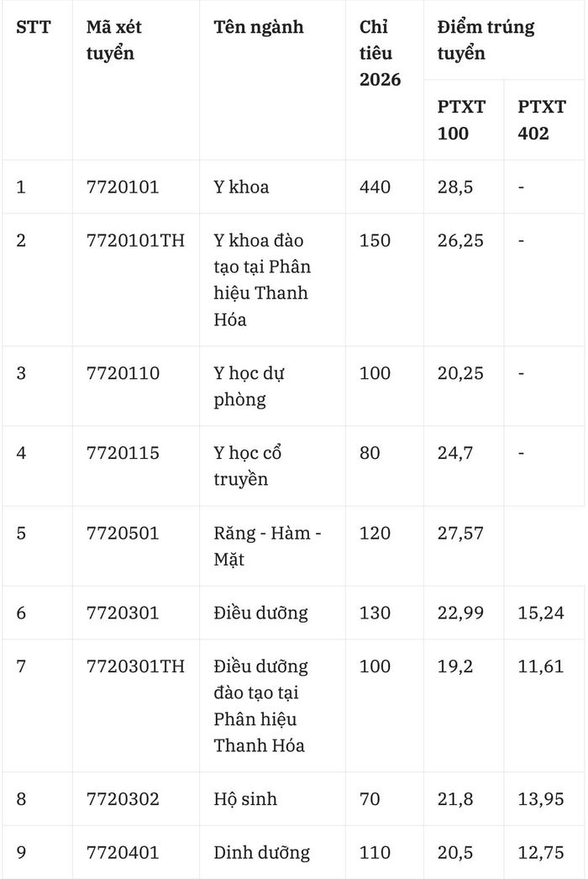Select the Mã xét tuyển column header
This screenshot has width=588, height=879.
(x=113, y=39)
